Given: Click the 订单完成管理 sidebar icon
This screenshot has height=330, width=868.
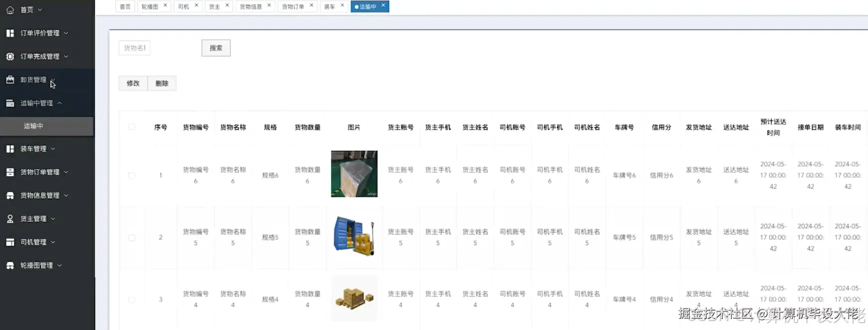Looking at the screenshot, I should [10, 56].
